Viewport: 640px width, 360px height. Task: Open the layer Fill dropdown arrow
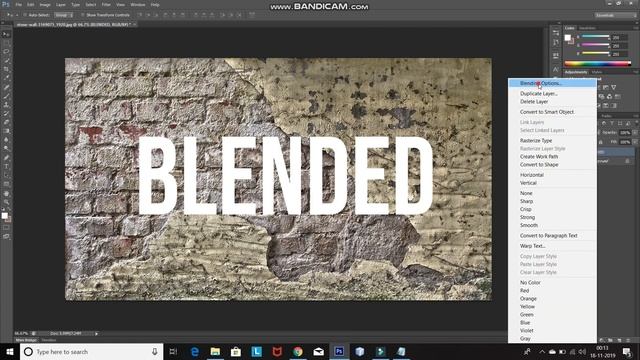[x=634, y=142]
